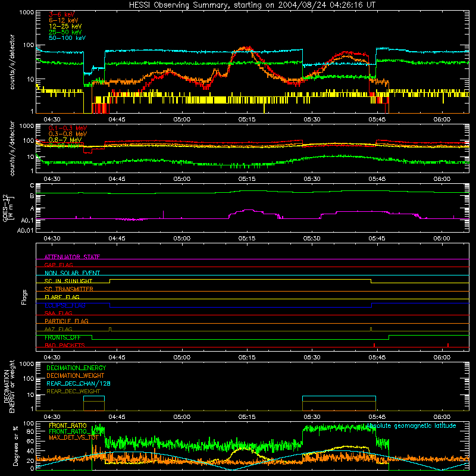Click the 06:00 tick under the Flags plot
The height and width of the screenshot is (476, 476).
(442, 358)
